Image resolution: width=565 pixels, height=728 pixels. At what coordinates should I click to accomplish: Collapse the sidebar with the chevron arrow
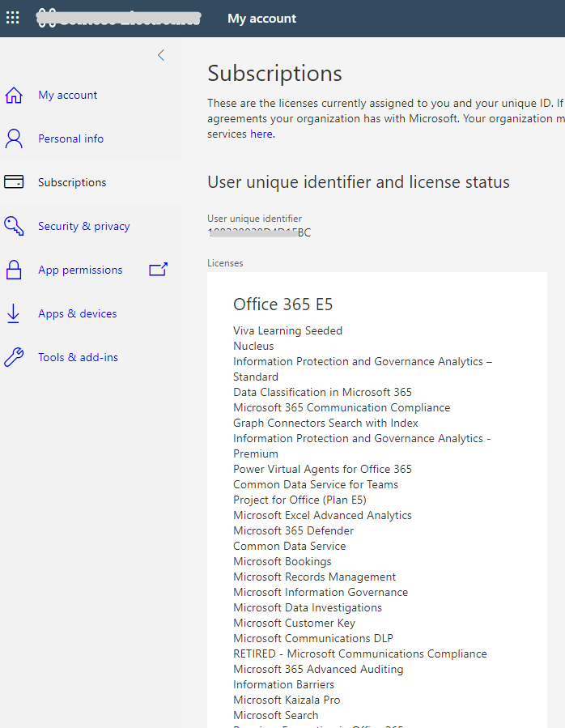[160, 55]
